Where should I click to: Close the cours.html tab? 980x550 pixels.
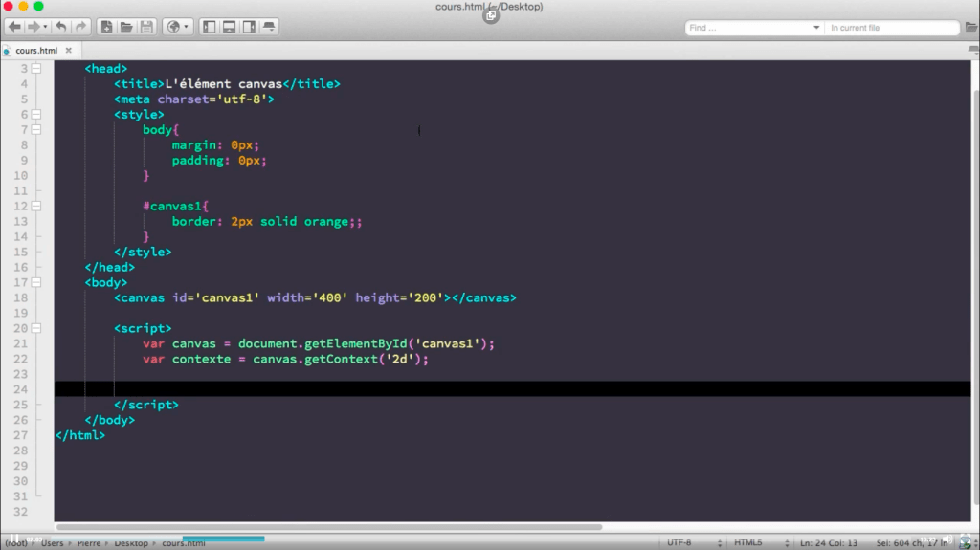click(69, 51)
